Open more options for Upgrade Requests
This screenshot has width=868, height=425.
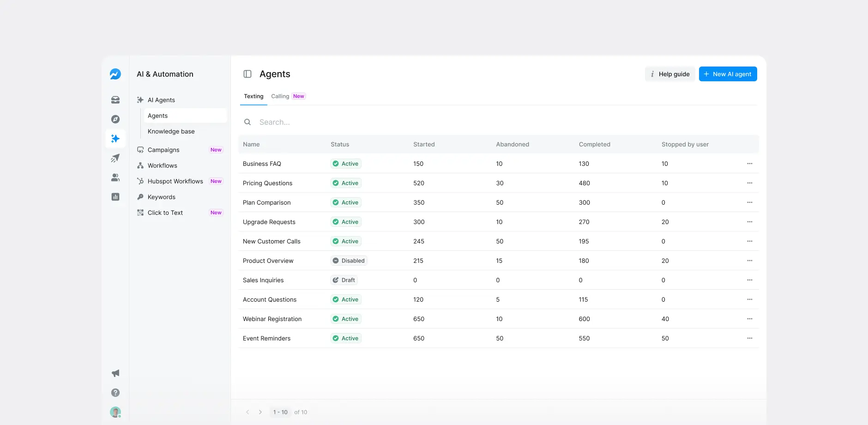750,222
